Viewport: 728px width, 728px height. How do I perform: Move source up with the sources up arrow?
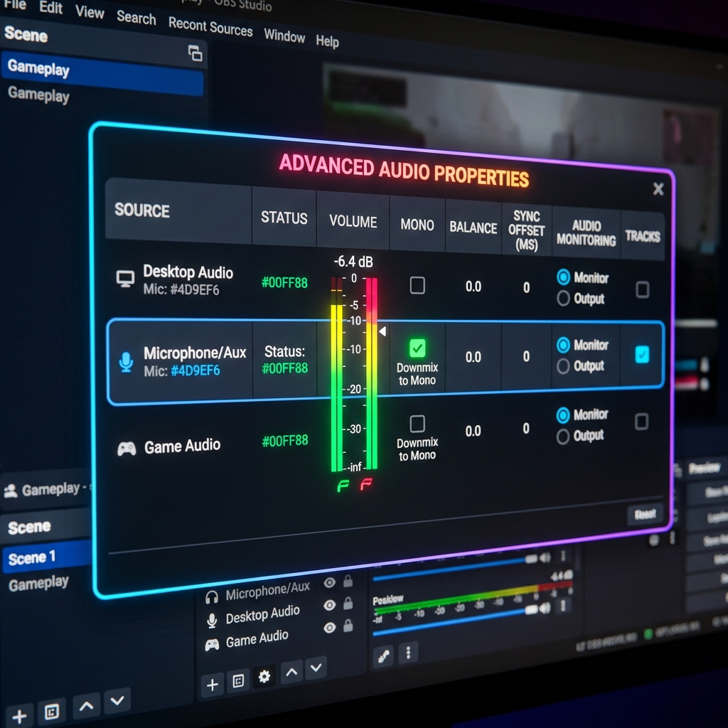pos(291,672)
